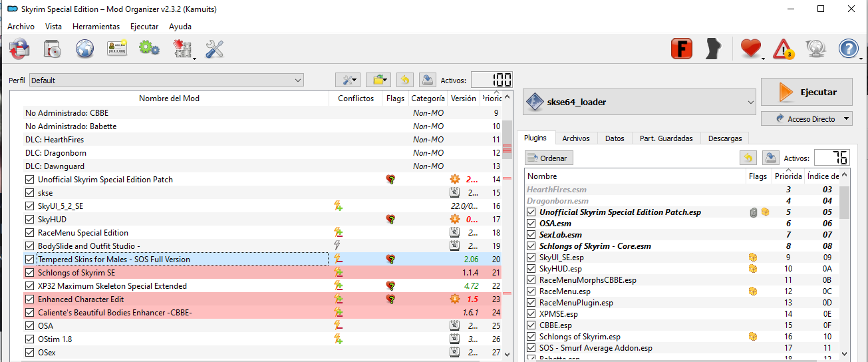Click the Install Mod from archive icon

pos(52,49)
